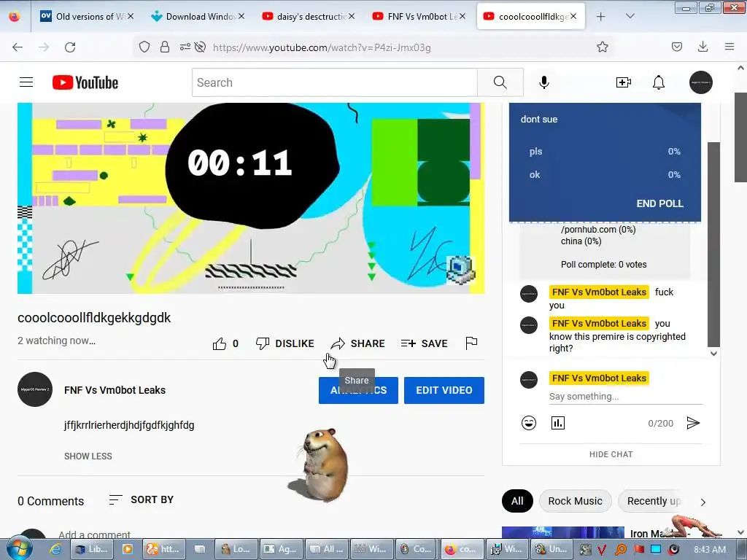
Task: Select the Recently uploaded chip
Action: tap(654, 501)
